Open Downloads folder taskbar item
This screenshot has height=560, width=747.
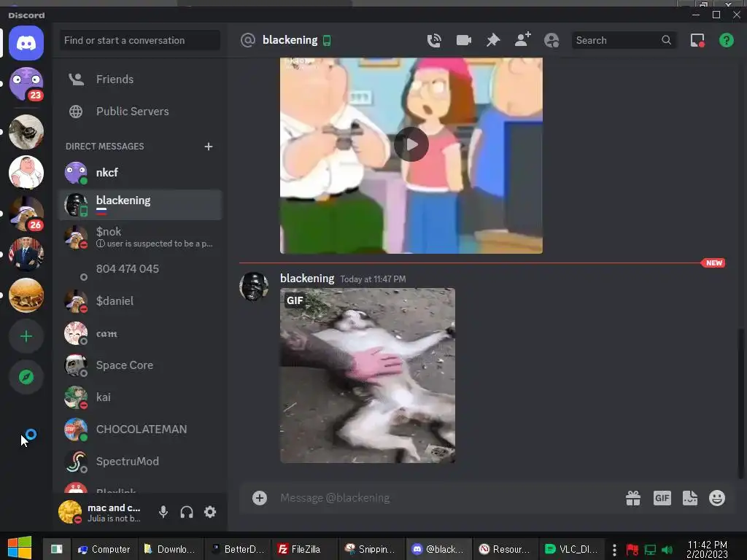171,550
